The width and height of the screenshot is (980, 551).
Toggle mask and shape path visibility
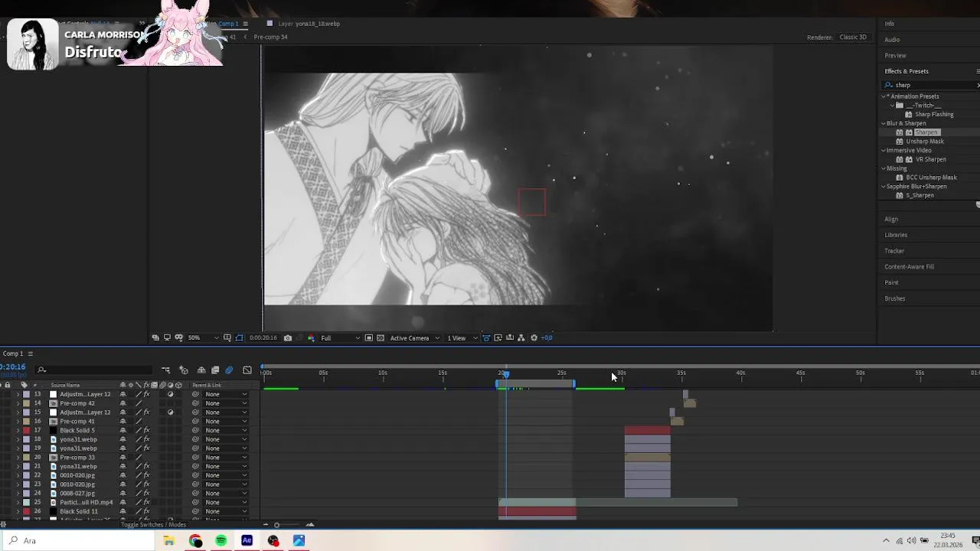coord(239,338)
